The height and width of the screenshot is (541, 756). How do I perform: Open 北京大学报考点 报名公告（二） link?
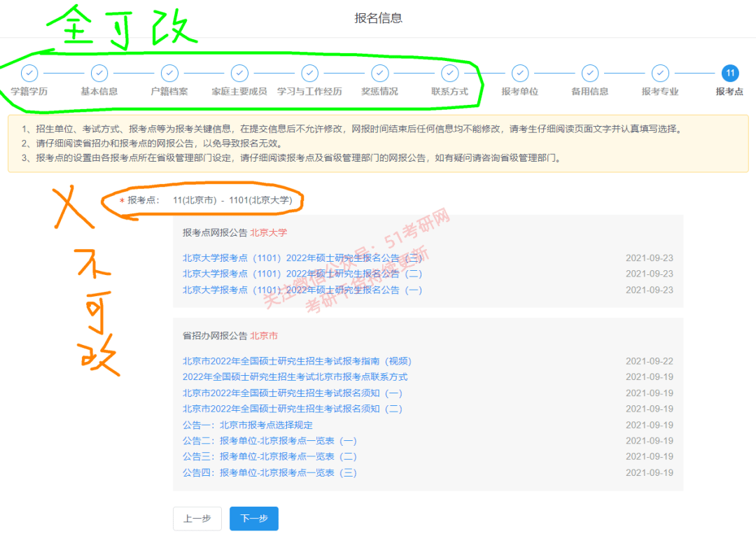[302, 274]
